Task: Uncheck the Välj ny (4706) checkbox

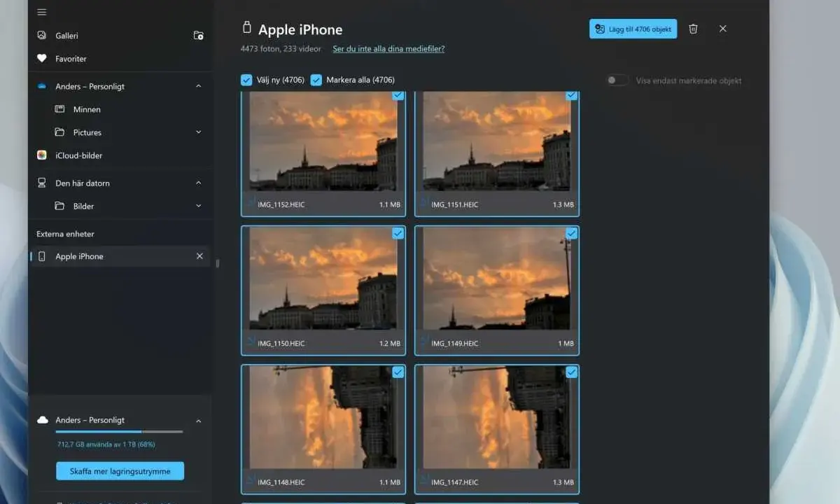Action: pos(246,80)
